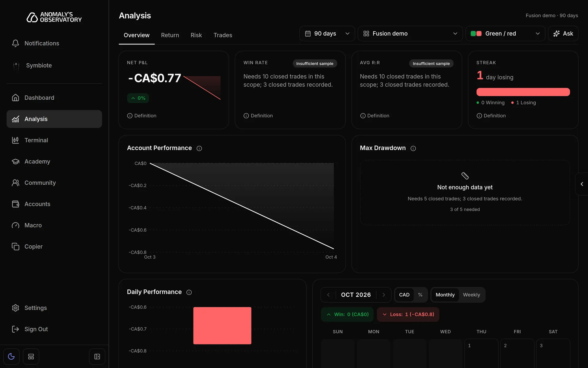Select calendar day 2

[517, 353]
